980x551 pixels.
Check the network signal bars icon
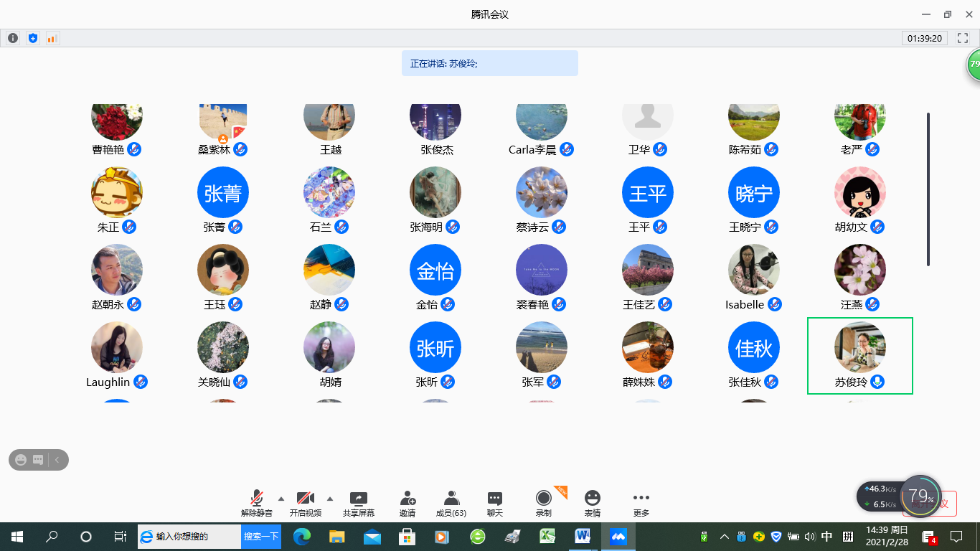[52, 38]
